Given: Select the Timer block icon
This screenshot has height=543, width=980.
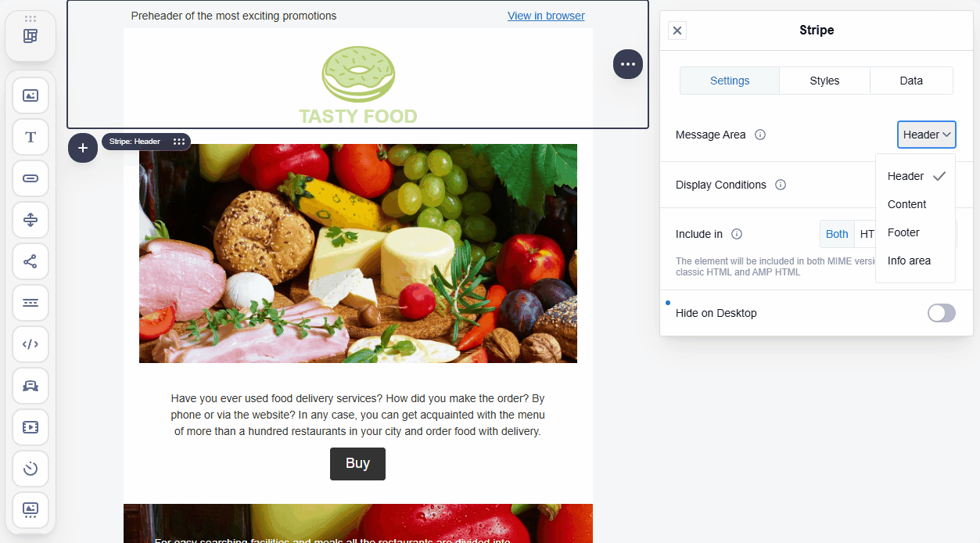Looking at the screenshot, I should (x=31, y=469).
